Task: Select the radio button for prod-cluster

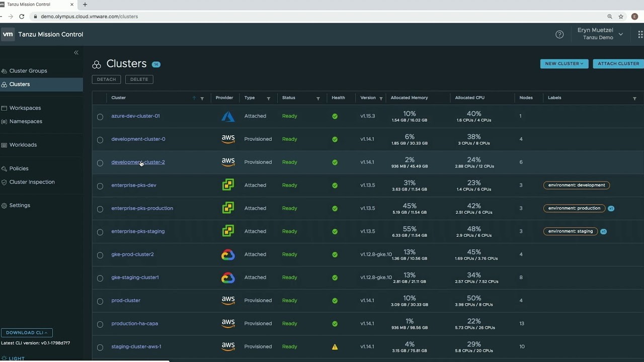Action: click(x=100, y=301)
